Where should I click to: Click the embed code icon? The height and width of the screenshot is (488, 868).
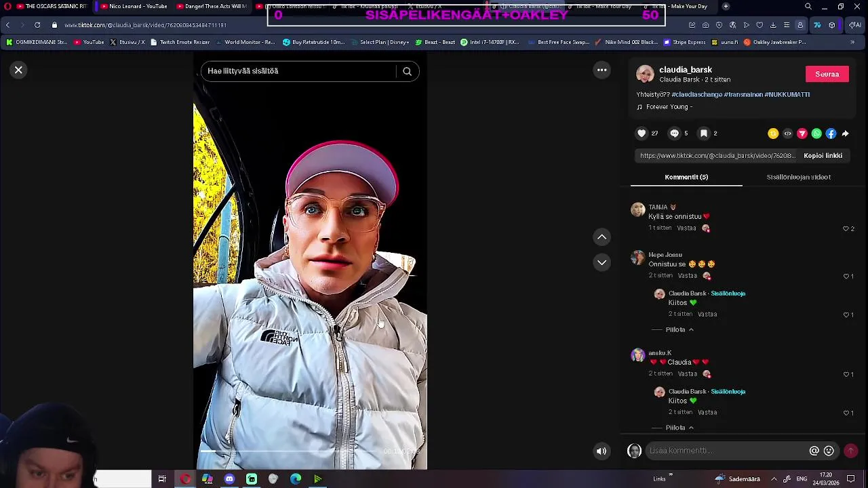787,134
